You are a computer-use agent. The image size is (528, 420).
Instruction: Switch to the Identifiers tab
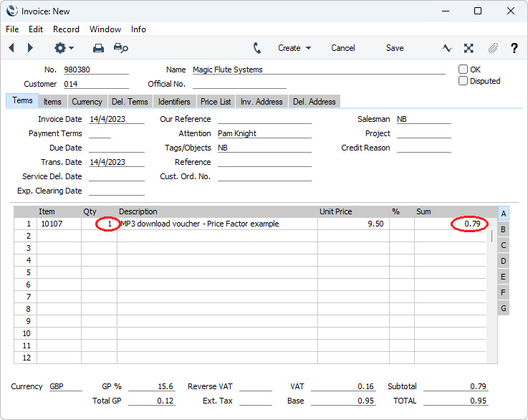tap(174, 102)
